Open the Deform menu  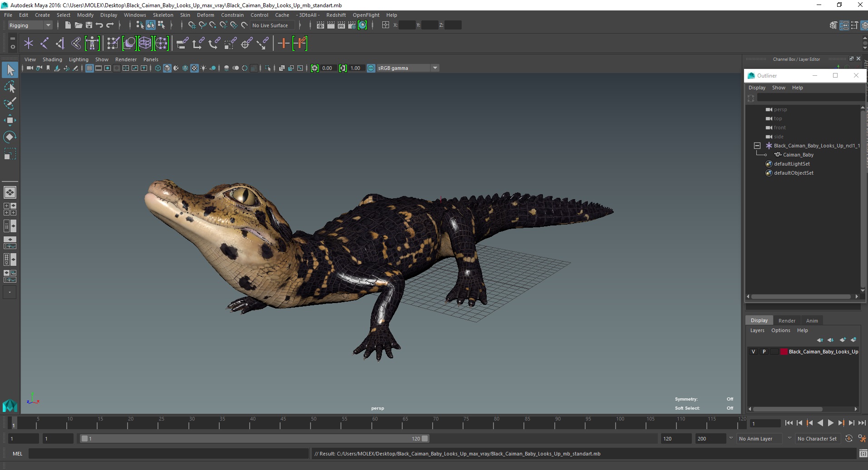[x=205, y=15]
